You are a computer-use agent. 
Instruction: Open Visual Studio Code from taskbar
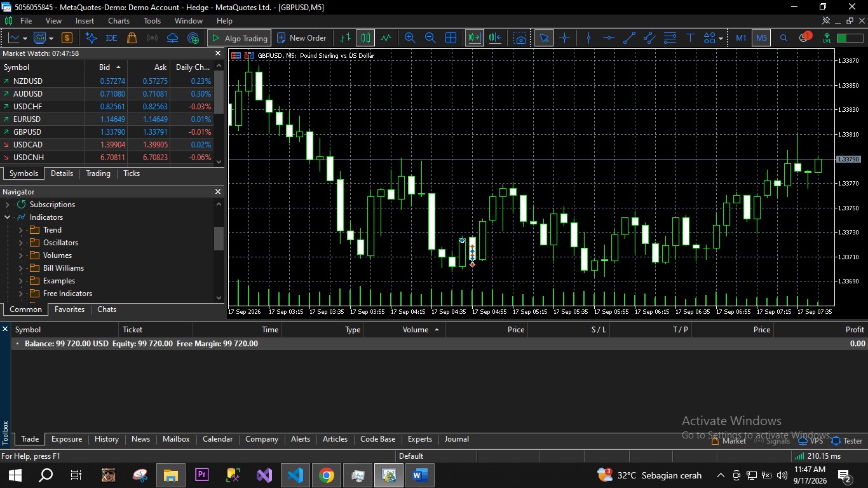coord(295,475)
